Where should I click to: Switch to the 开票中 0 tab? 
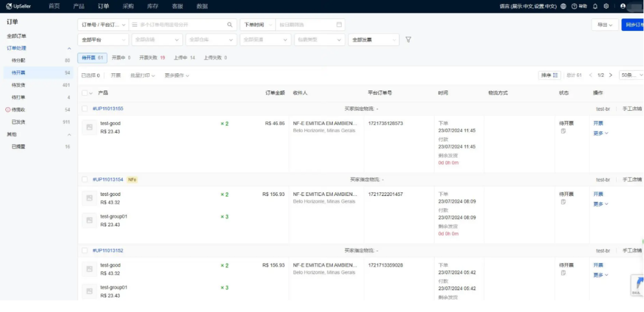[x=120, y=58]
